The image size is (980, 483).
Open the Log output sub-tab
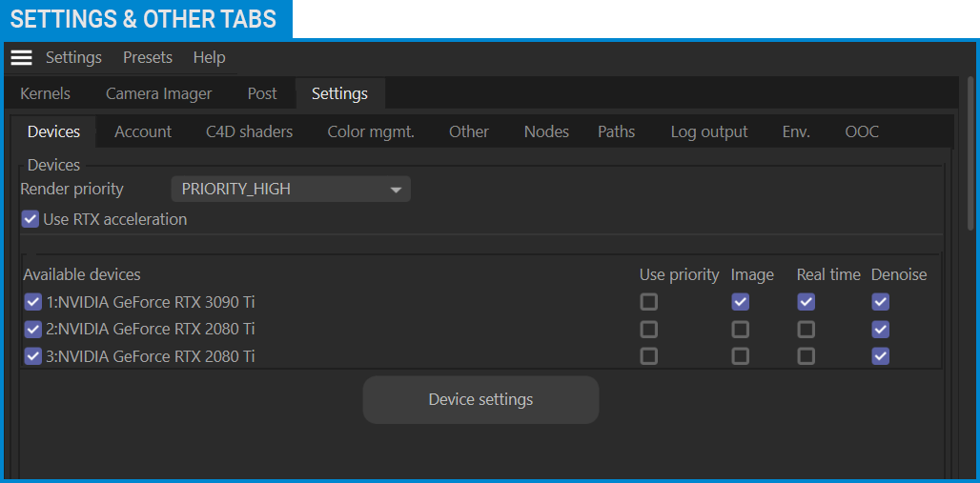(x=708, y=131)
